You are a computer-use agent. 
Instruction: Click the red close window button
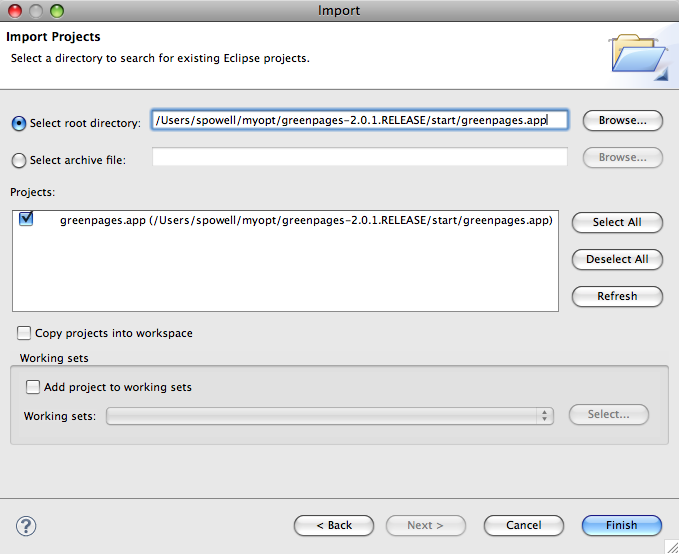coord(15,11)
